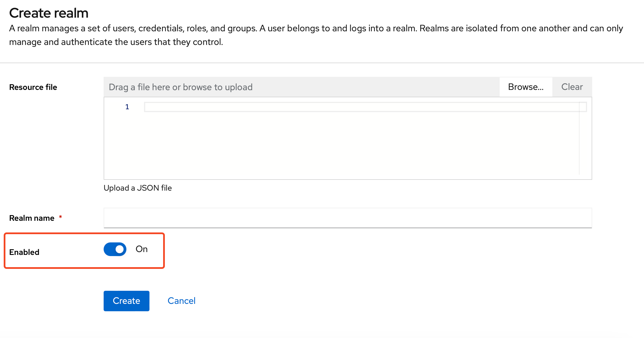This screenshot has height=338, width=644.
Task: Click the 'Realm name' form label
Action: [x=32, y=218]
